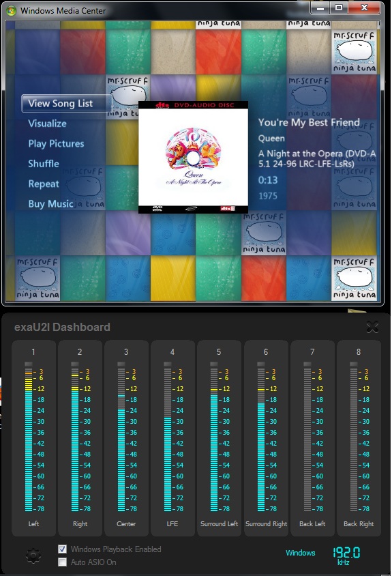Screen dimensions: 392x576
Task: Click the Surround Right channel label
Action: pos(266,524)
